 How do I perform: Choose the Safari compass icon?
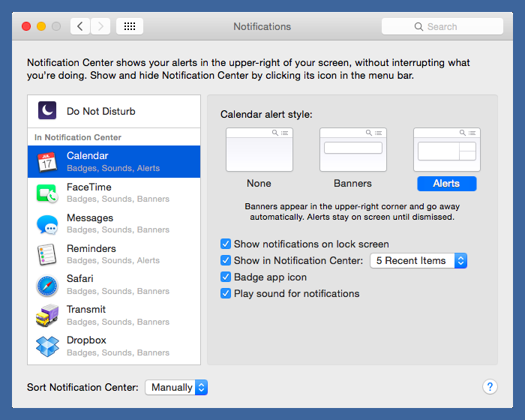(x=47, y=285)
